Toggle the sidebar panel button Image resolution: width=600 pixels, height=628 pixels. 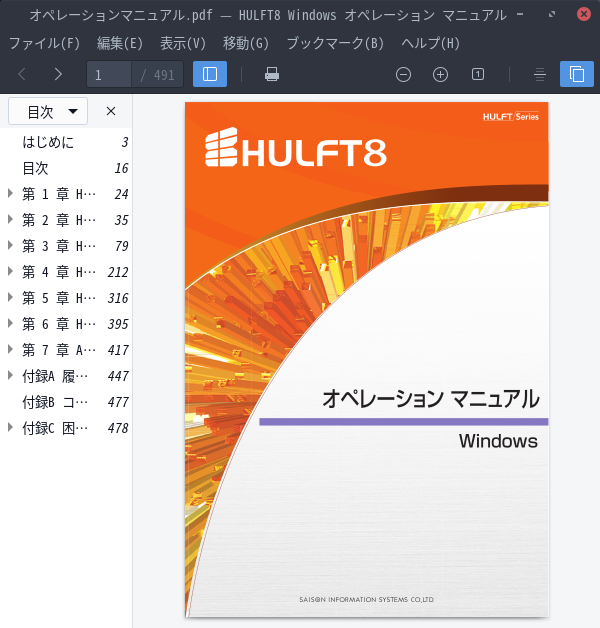(x=210, y=74)
